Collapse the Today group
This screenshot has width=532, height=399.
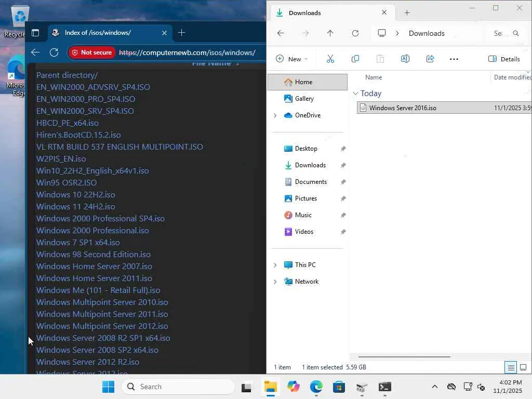pos(355,94)
